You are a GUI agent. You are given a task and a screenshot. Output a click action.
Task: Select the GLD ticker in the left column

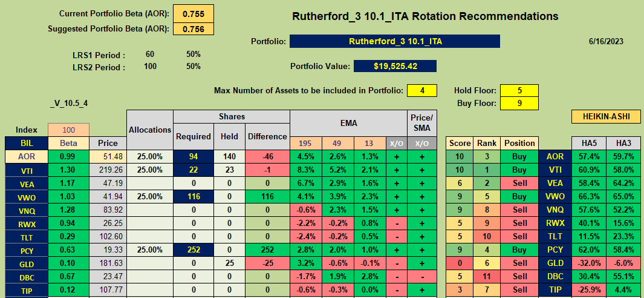(26, 263)
